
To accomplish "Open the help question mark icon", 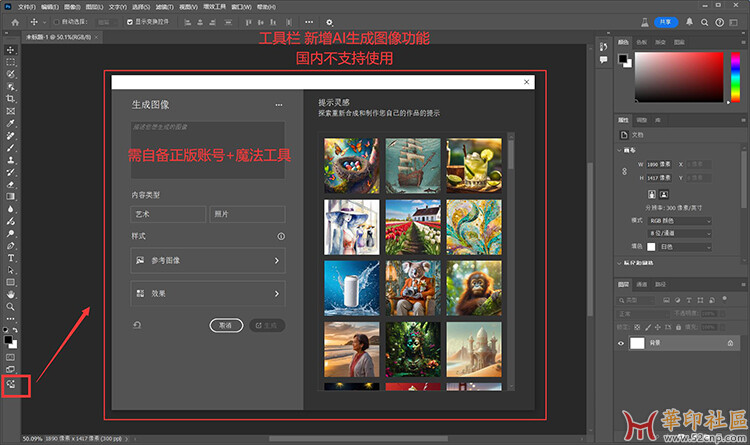I will coord(719,22).
